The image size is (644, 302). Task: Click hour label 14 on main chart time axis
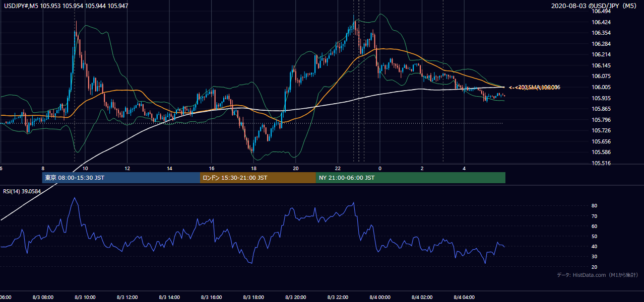coord(169,169)
